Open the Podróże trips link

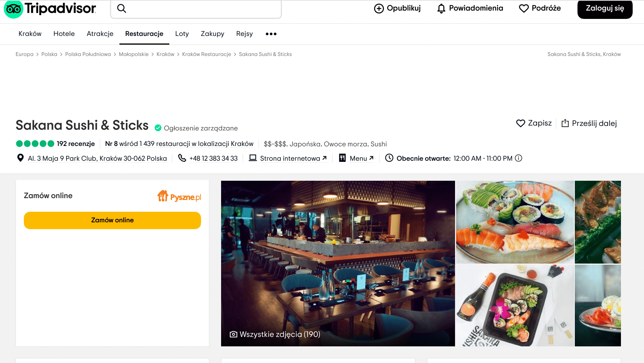pos(540,8)
